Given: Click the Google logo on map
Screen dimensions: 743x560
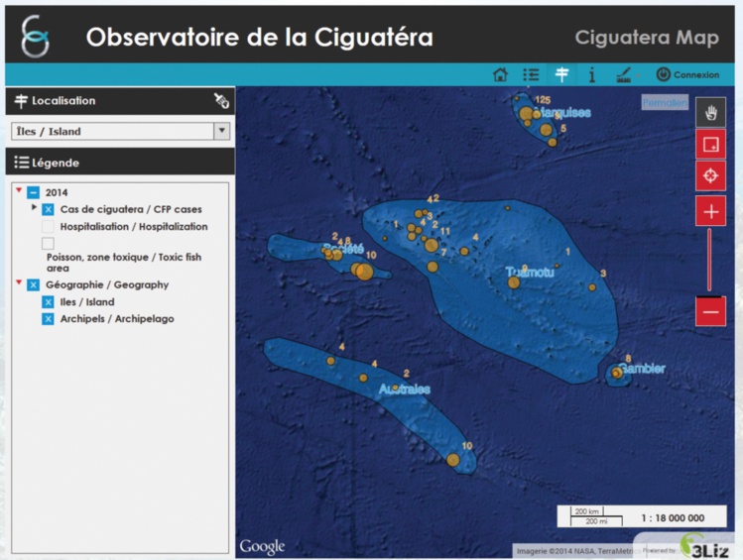Looking at the screenshot, I should (x=262, y=546).
